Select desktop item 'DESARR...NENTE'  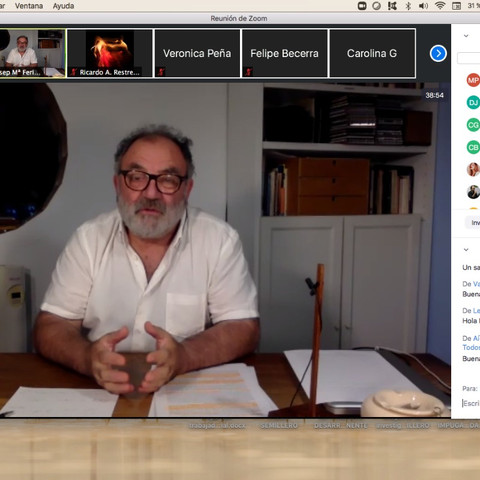coord(340,426)
